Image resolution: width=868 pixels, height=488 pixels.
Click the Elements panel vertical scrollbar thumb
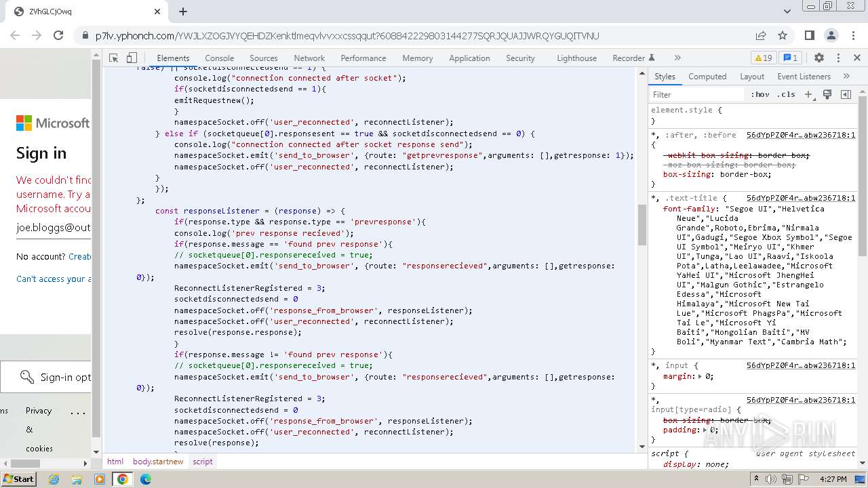pos(642,225)
